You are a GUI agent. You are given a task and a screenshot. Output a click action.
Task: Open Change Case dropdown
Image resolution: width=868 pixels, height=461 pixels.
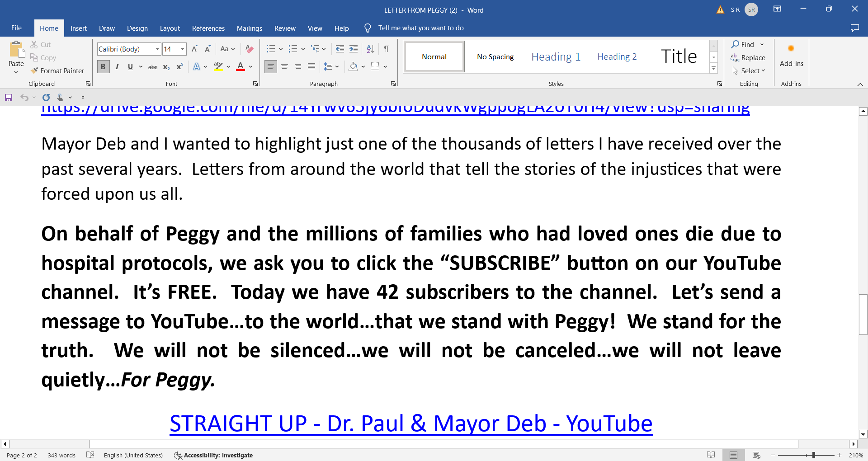pos(227,49)
